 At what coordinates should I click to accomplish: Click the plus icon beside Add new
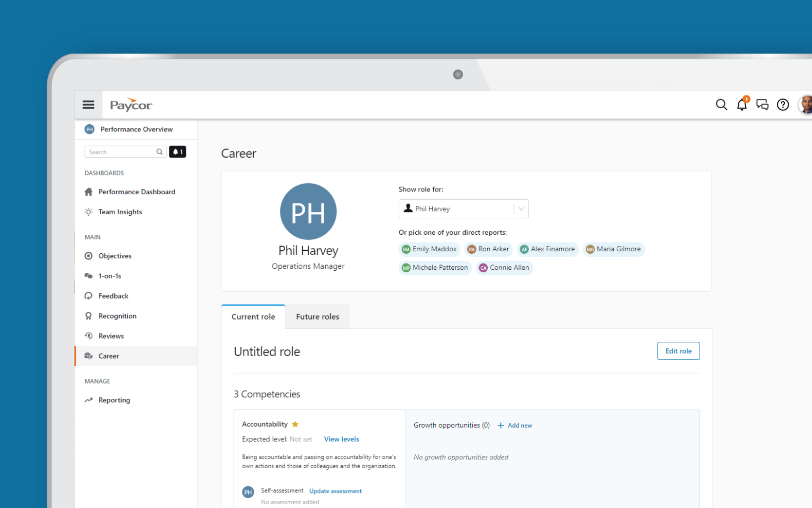tap(500, 426)
